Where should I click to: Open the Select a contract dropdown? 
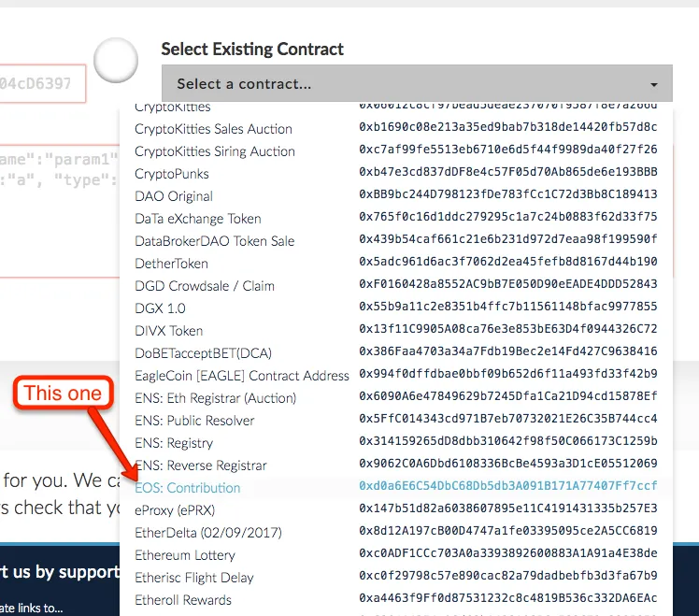417,83
